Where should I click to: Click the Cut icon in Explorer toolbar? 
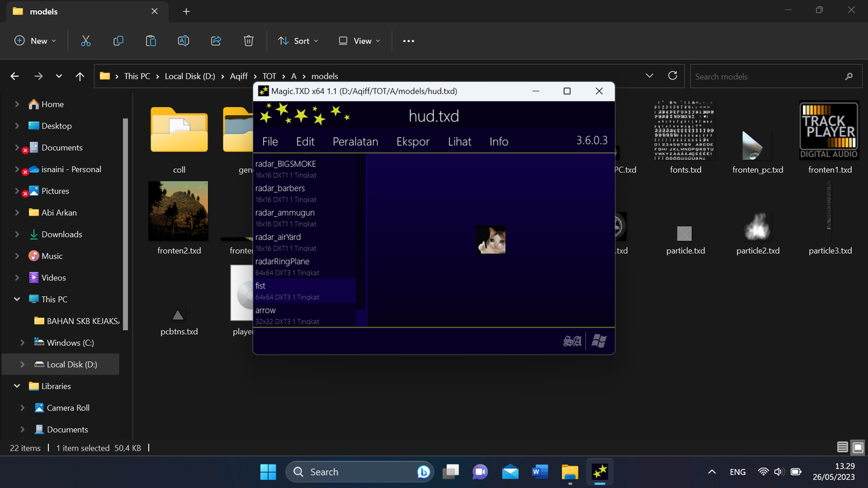pyautogui.click(x=85, y=41)
